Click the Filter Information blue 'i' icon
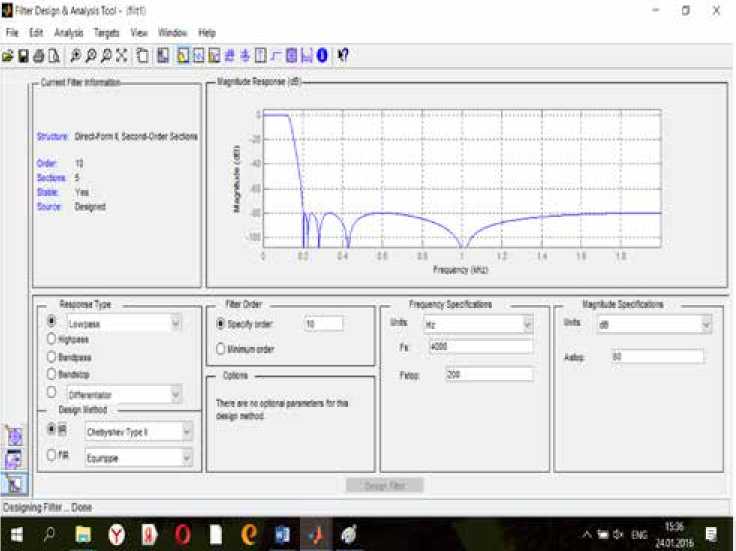736x551 pixels. (322, 55)
